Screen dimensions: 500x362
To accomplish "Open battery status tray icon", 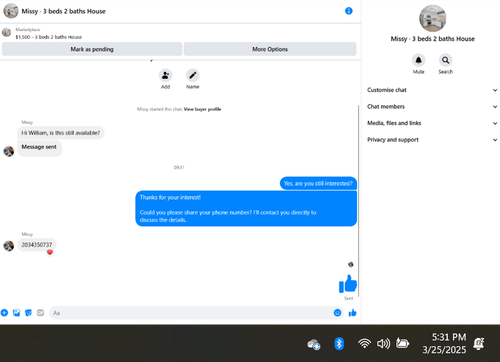I will pyautogui.click(x=402, y=343).
